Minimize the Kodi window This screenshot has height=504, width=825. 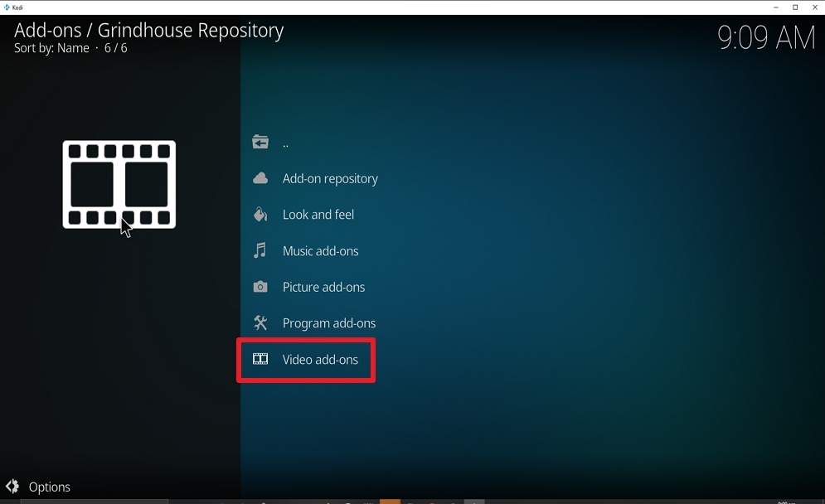pyautogui.click(x=775, y=7)
